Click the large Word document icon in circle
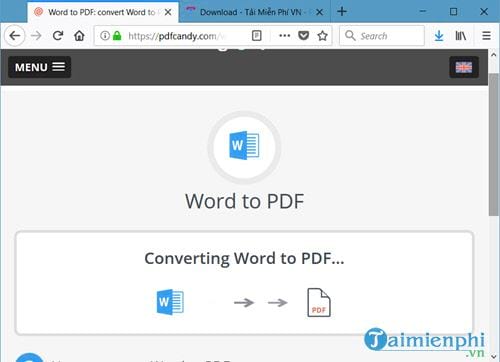This screenshot has width=500, height=362. coord(244,146)
